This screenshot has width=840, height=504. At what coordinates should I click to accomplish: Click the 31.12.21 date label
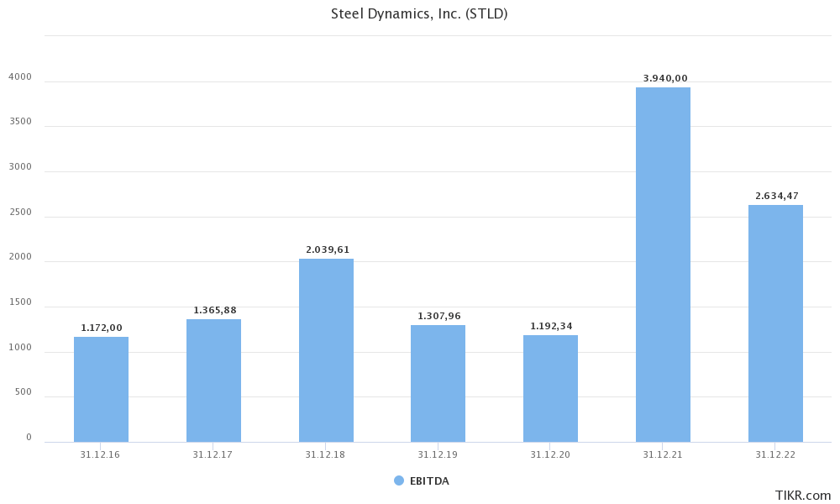[x=662, y=454]
